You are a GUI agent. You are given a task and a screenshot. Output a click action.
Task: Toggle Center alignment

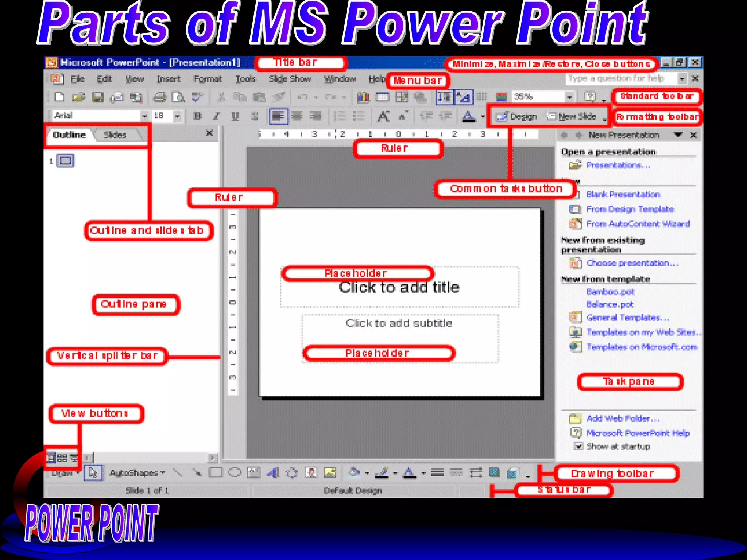[297, 116]
